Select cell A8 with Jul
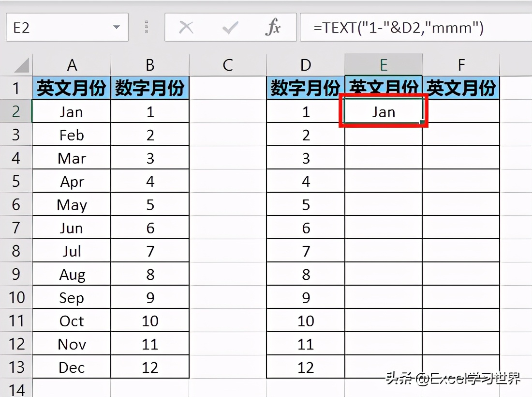The image size is (532, 397). click(72, 251)
